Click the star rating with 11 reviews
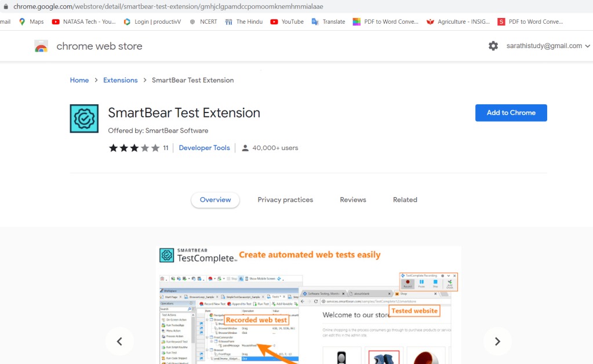The height and width of the screenshot is (364, 593). (x=139, y=148)
